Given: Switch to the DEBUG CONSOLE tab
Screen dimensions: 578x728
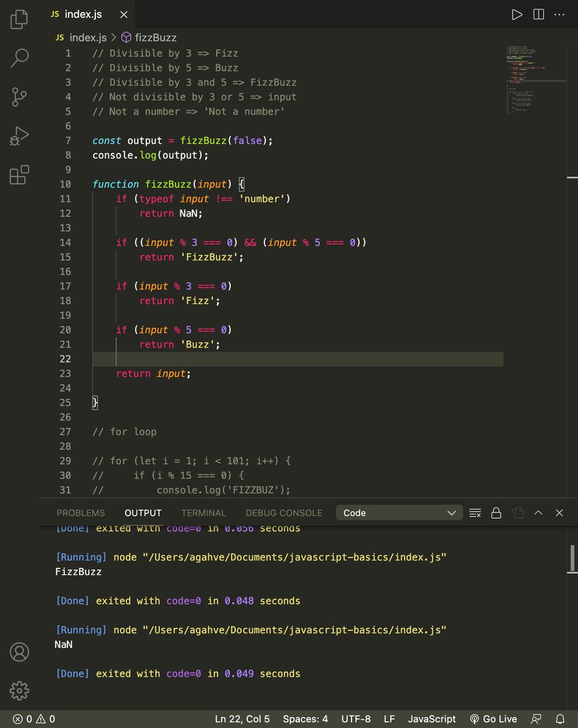Looking at the screenshot, I should [x=284, y=513].
